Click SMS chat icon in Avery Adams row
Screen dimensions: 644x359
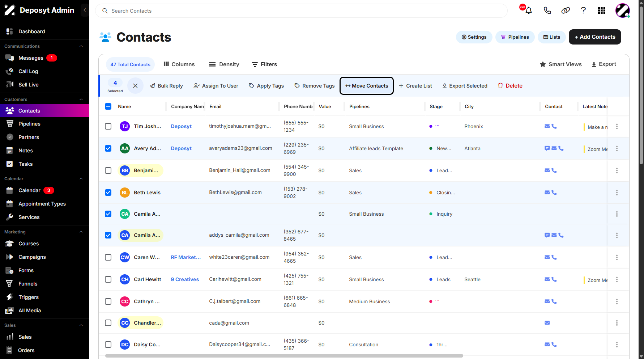tap(547, 148)
